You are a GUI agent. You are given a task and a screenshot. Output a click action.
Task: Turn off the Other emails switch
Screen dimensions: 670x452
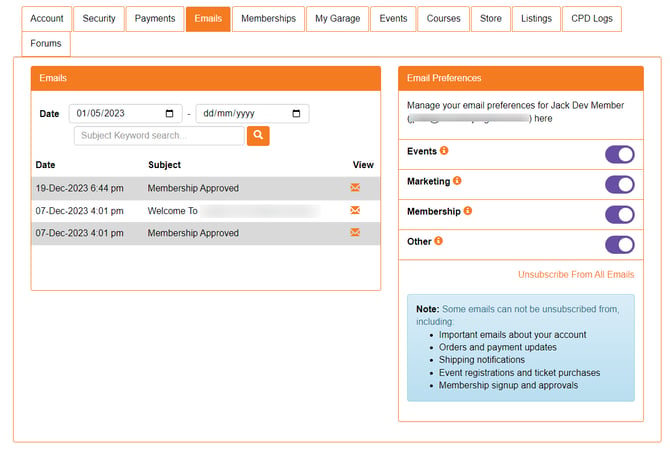tap(620, 245)
